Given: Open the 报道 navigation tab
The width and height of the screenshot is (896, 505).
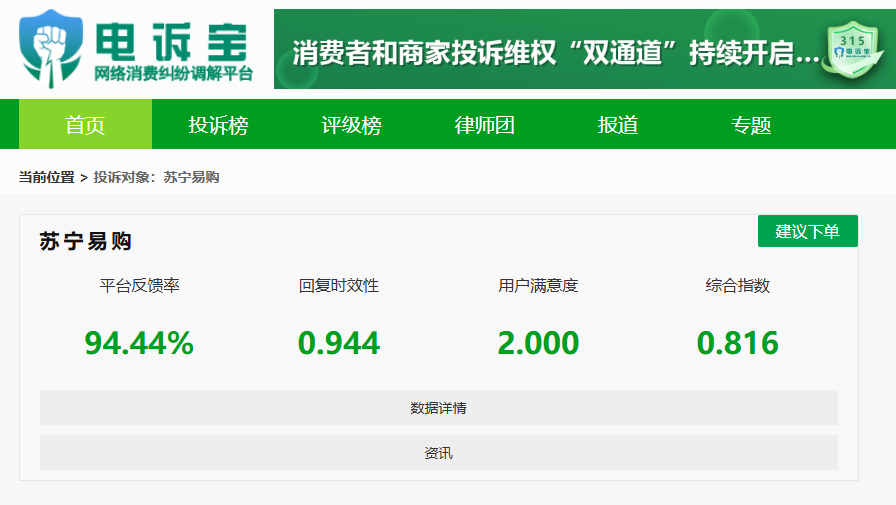Looking at the screenshot, I should 618,124.
